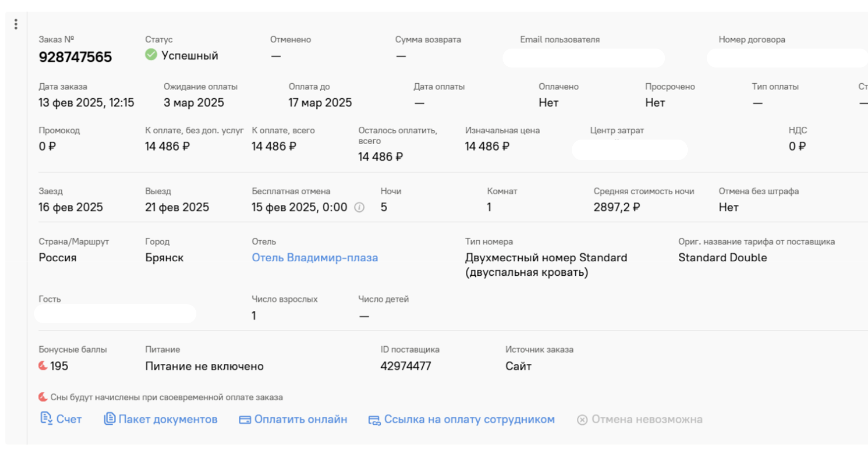Click the redacted Гость name field
The width and height of the screenshot is (868, 451).
tap(115, 314)
